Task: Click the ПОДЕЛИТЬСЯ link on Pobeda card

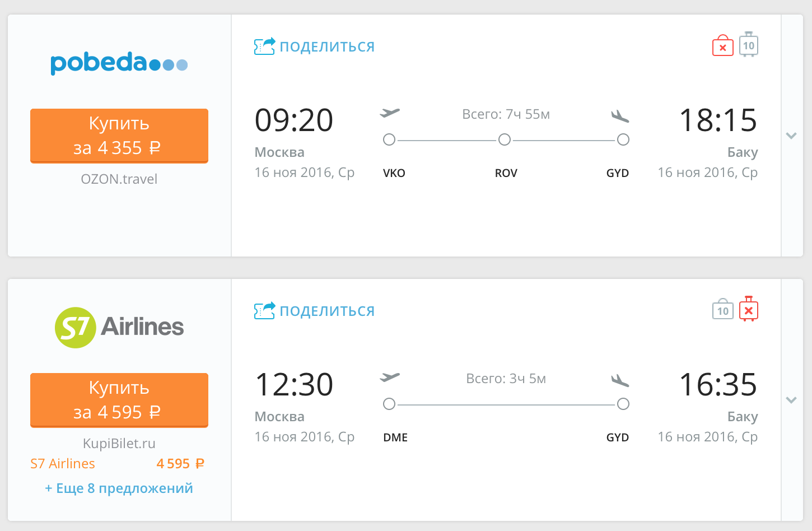Action: point(327,46)
